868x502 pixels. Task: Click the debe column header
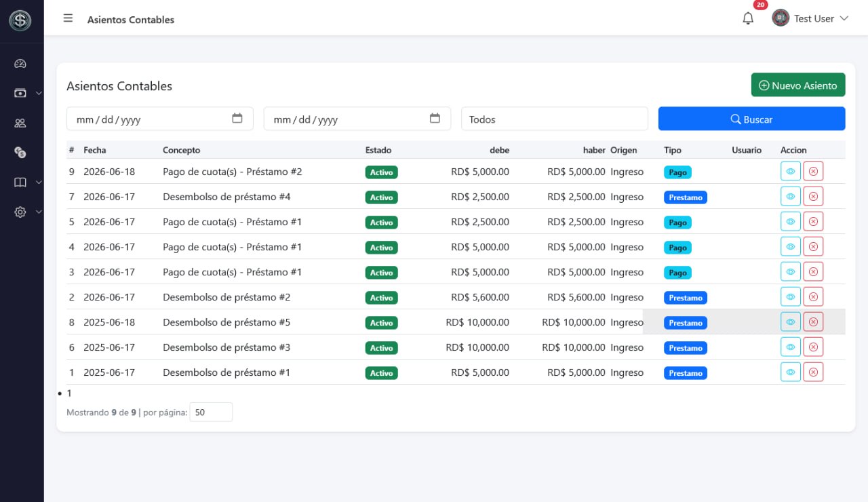pos(500,150)
